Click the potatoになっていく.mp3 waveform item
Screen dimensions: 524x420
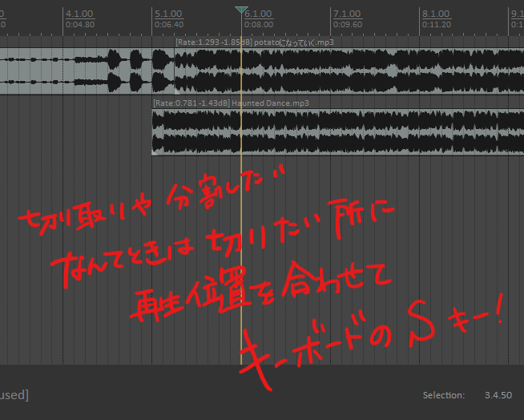pyautogui.click(x=349, y=71)
